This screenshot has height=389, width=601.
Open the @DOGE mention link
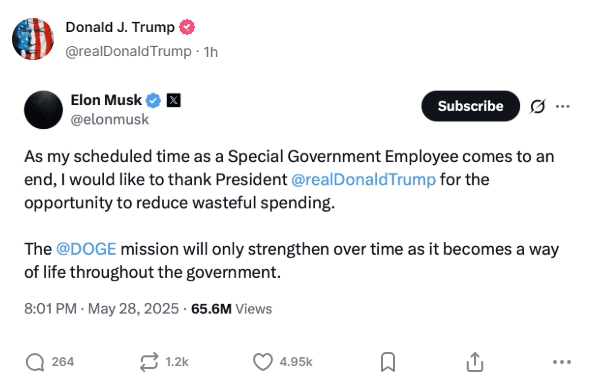(86, 249)
